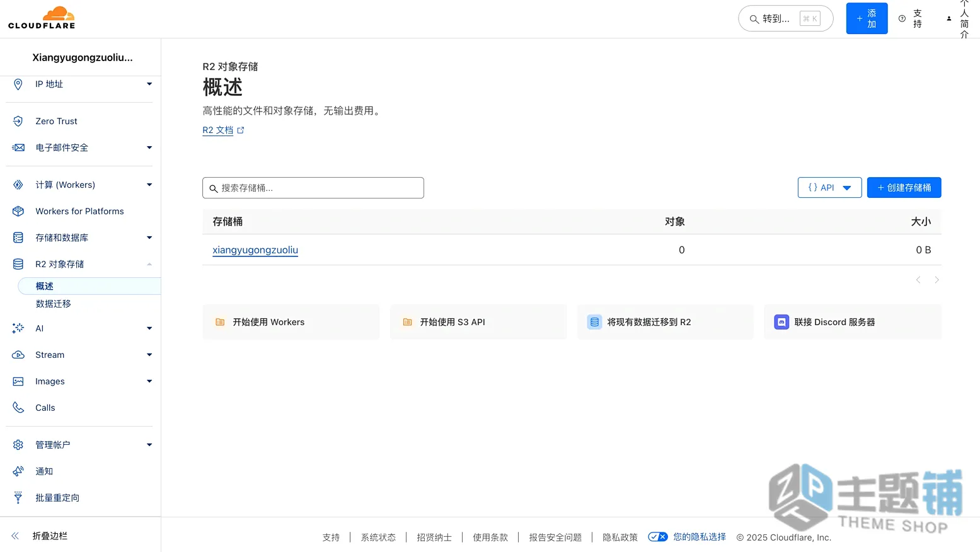The width and height of the screenshot is (980, 552).
Task: Click the 计算 (Workers) diamond icon
Action: click(18, 185)
